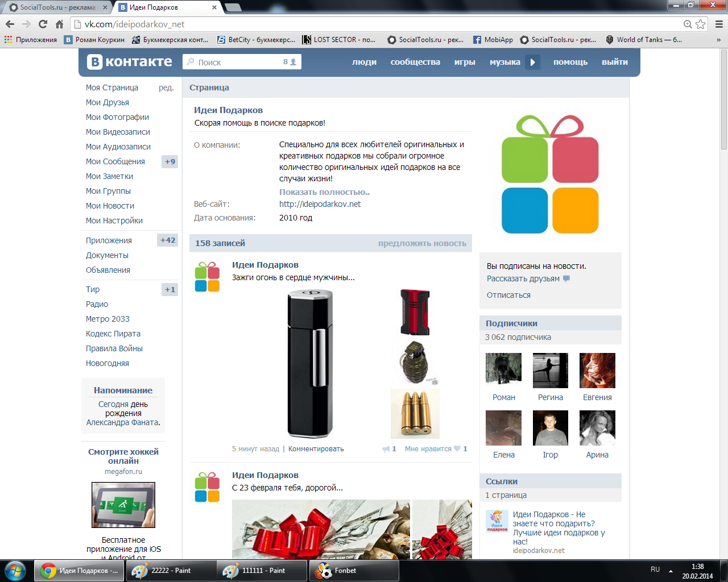
Task: Click the Chrome forward arrow button
Action: (26, 24)
